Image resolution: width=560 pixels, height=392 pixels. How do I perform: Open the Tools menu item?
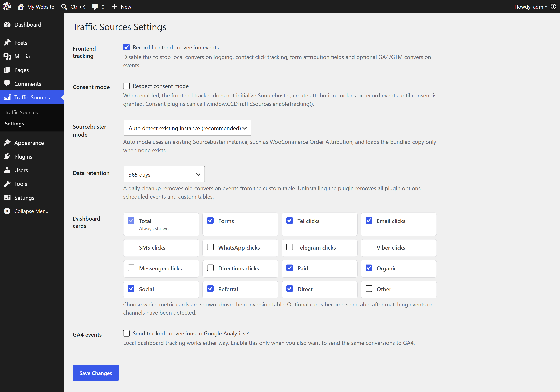click(32, 184)
